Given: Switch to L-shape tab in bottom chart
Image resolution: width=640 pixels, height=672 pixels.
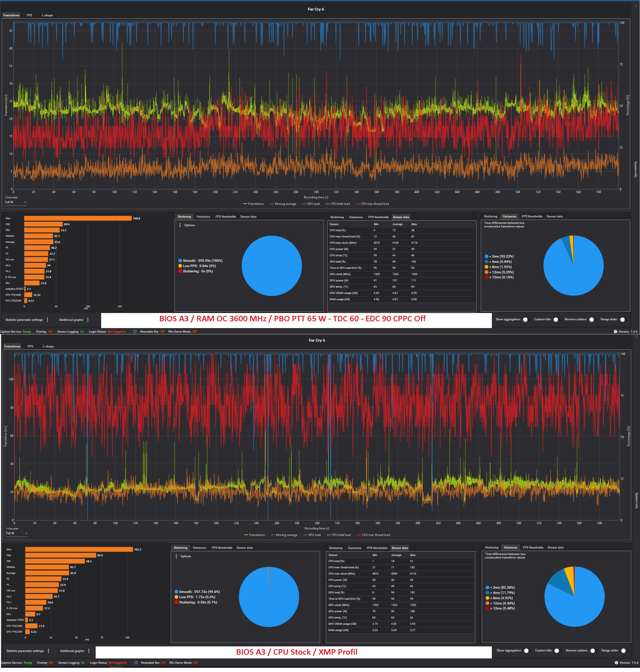Looking at the screenshot, I should pyautogui.click(x=48, y=346).
